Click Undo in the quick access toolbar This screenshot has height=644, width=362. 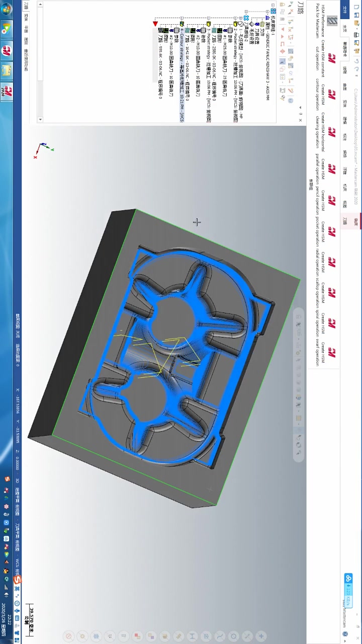(356, 61)
